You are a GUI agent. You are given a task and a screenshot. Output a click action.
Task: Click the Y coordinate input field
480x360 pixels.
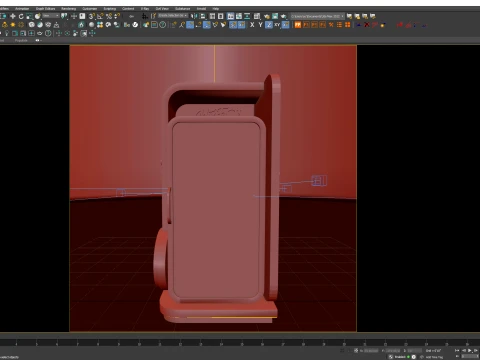[x=393, y=350]
